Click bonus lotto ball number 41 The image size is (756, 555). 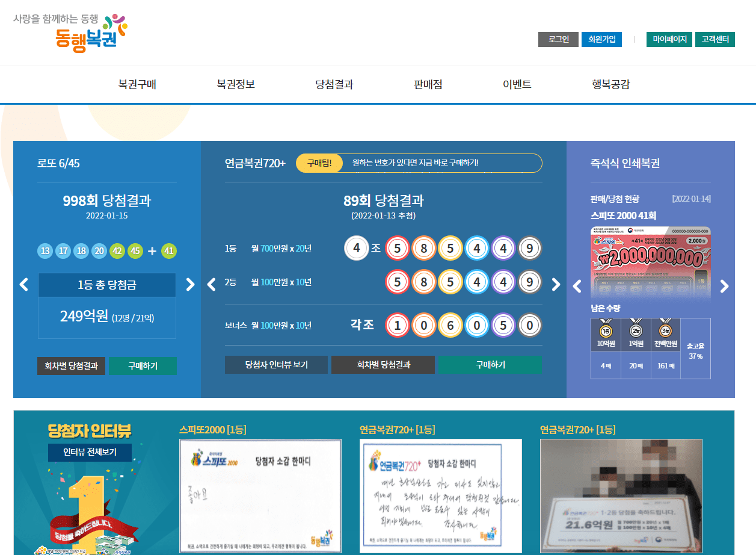pos(169,251)
